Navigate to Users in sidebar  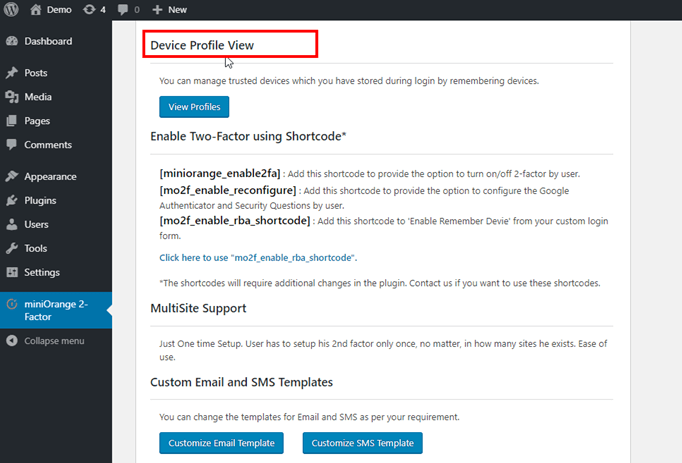[36, 224]
